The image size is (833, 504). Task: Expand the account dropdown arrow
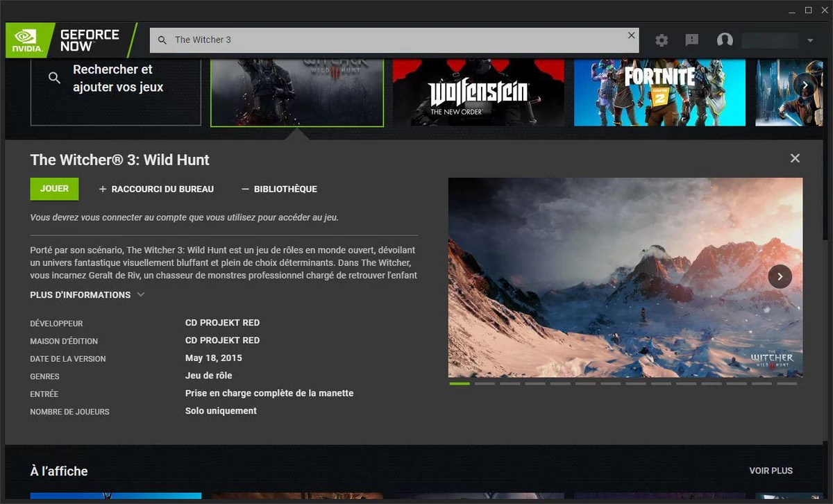point(810,41)
